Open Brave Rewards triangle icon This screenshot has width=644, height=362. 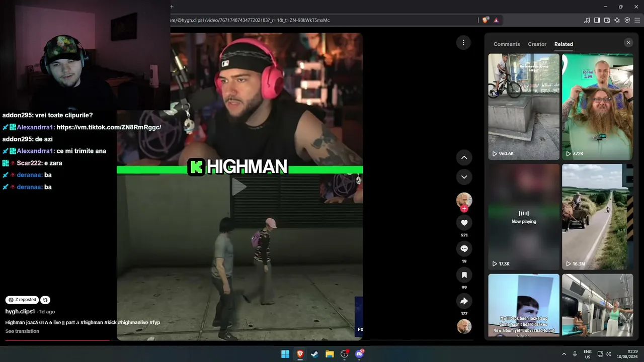click(x=496, y=20)
